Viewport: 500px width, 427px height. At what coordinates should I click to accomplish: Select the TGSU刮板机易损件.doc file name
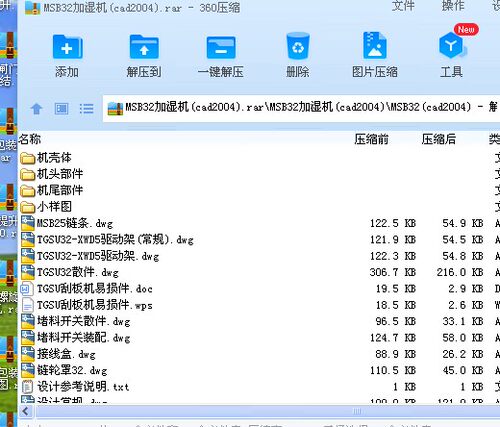(95, 289)
